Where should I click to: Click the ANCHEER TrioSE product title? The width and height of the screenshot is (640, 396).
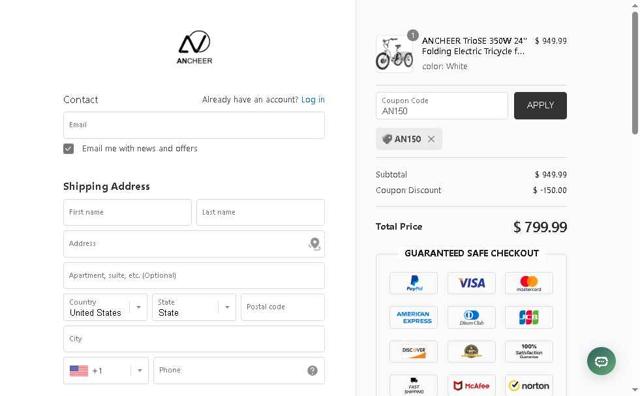point(474,46)
